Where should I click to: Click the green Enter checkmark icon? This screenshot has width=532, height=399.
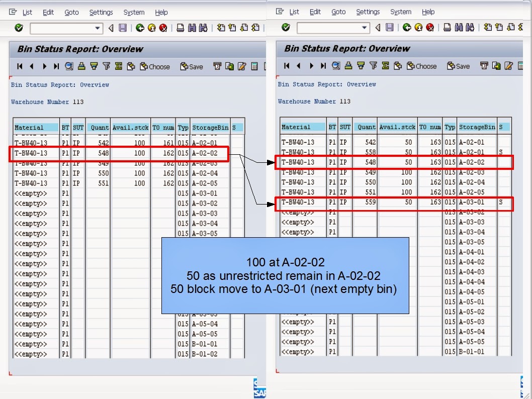click(18, 28)
